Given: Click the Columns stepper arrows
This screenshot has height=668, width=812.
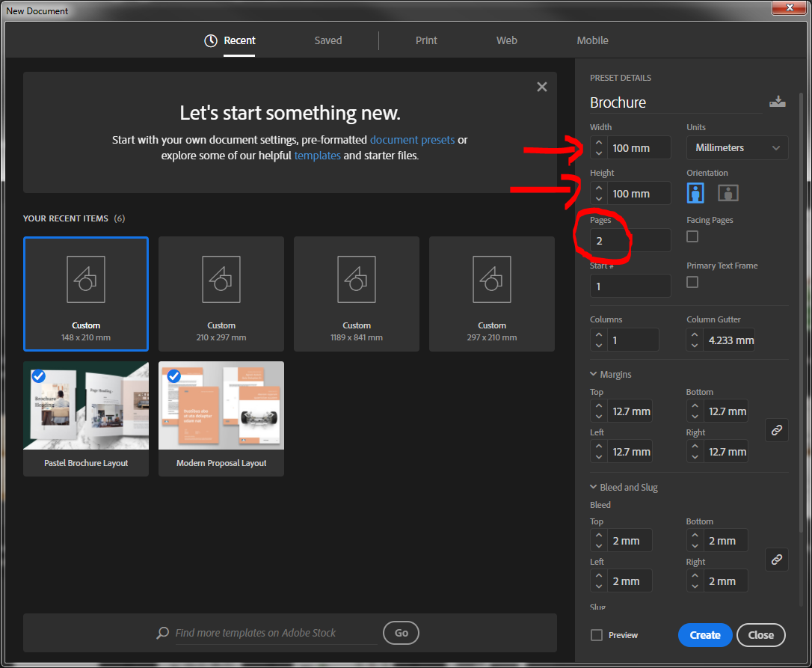Looking at the screenshot, I should (x=599, y=340).
